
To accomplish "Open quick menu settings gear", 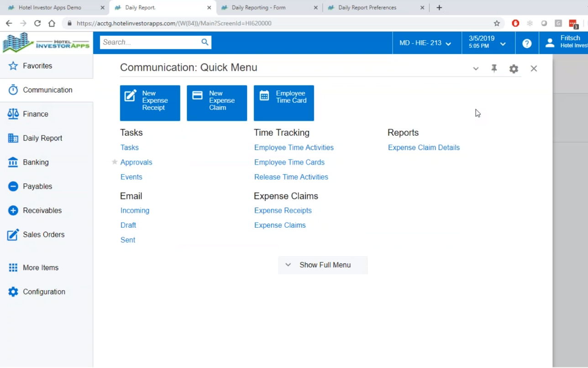I will tap(514, 69).
